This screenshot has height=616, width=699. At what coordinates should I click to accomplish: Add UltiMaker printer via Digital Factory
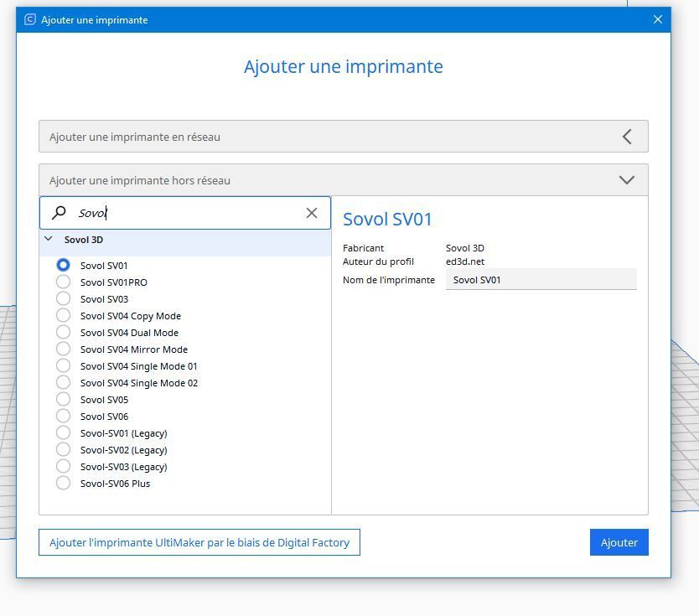[x=199, y=542]
